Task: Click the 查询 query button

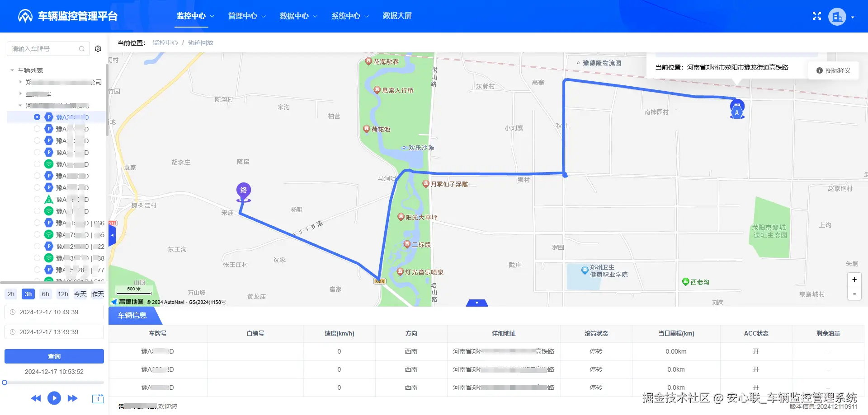Action: pos(54,356)
